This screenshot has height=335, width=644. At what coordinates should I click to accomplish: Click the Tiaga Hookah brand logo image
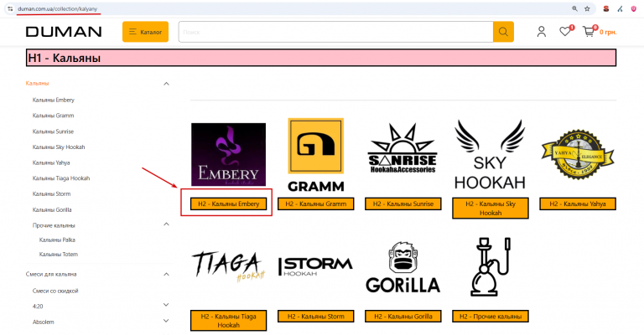point(229,266)
